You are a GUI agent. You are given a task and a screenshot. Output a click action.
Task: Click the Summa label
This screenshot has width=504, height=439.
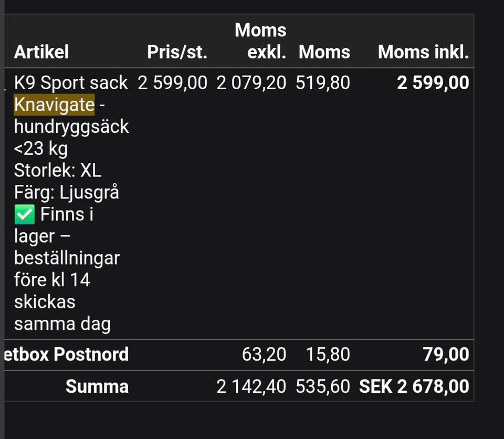coord(97,386)
